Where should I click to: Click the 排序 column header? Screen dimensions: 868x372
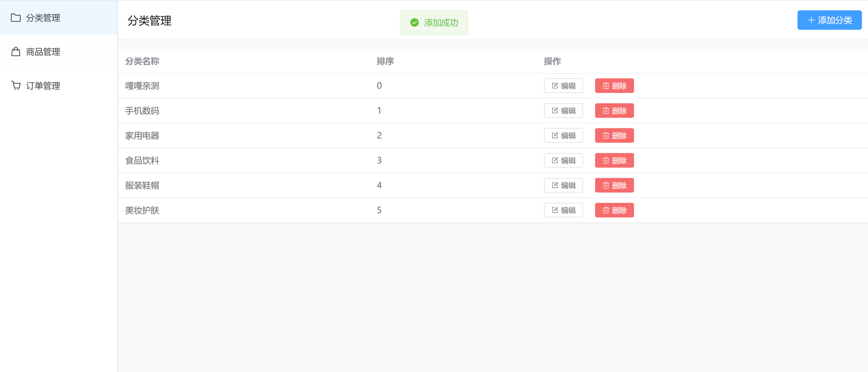385,61
